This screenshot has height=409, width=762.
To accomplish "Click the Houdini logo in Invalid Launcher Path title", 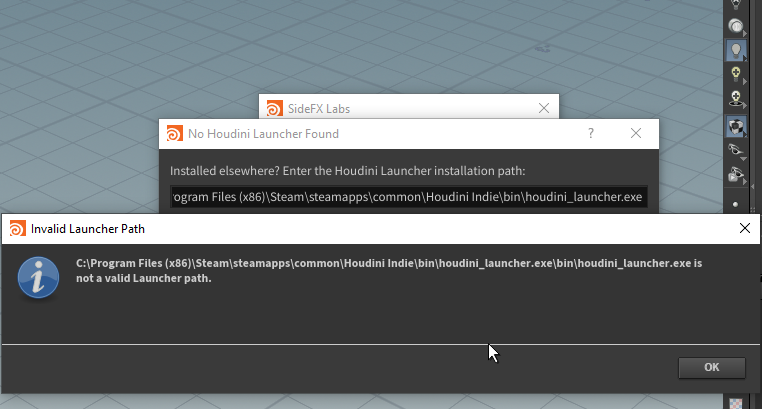I will (x=17, y=228).
